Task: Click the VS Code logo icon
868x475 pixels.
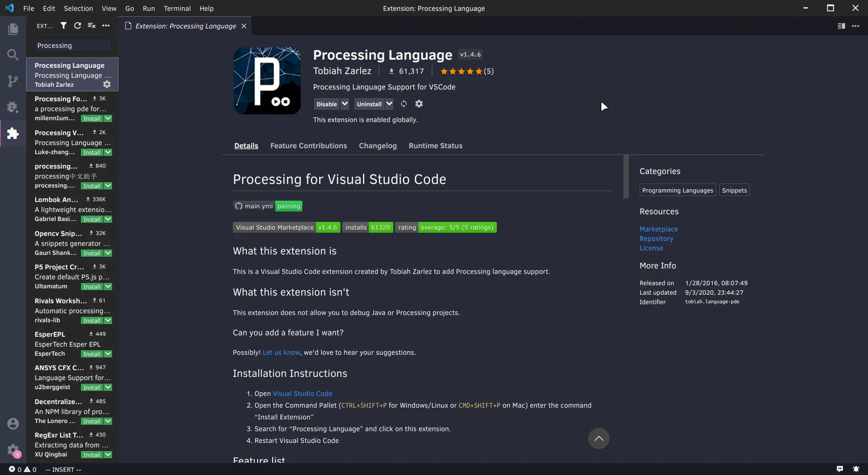Action: [x=9, y=8]
